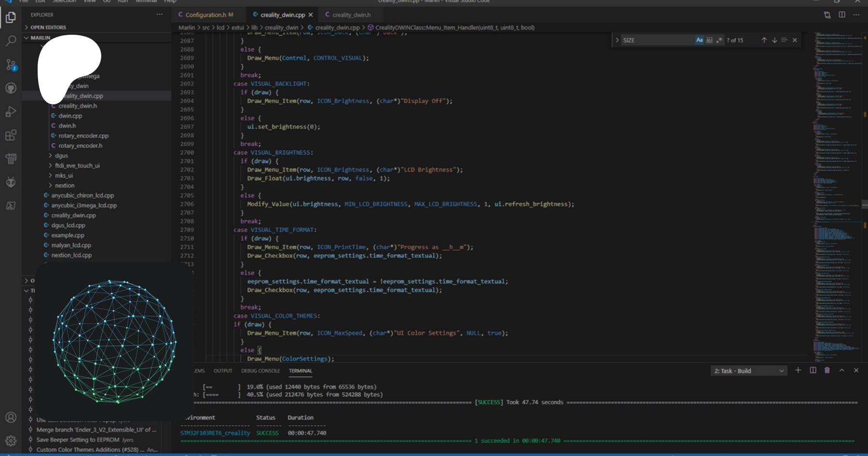The height and width of the screenshot is (456, 868).
Task: Open the Search view in activity bar
Action: pos(11,41)
